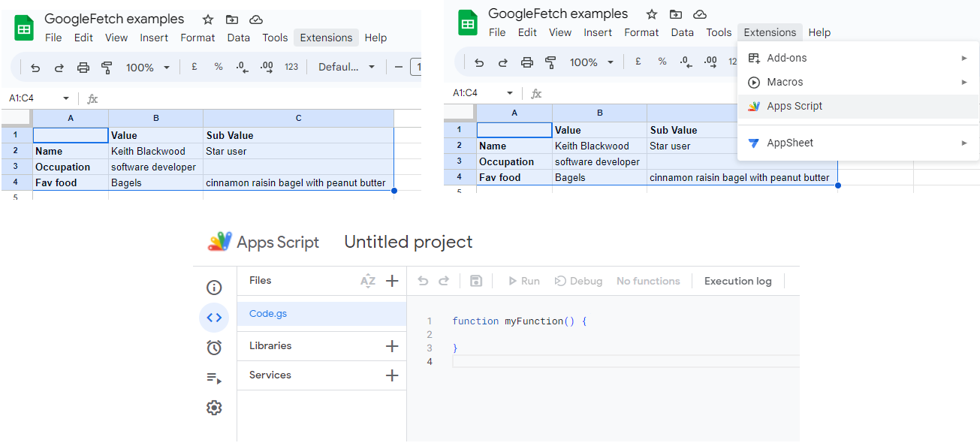The height and width of the screenshot is (443, 980).
Task: Decrease decimal places in the left spreadsheet
Action: 242,67
